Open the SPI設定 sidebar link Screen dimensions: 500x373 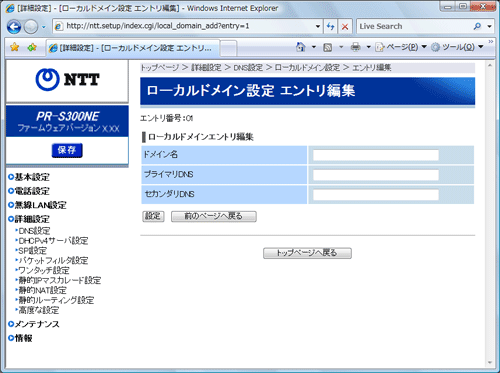click(x=33, y=251)
